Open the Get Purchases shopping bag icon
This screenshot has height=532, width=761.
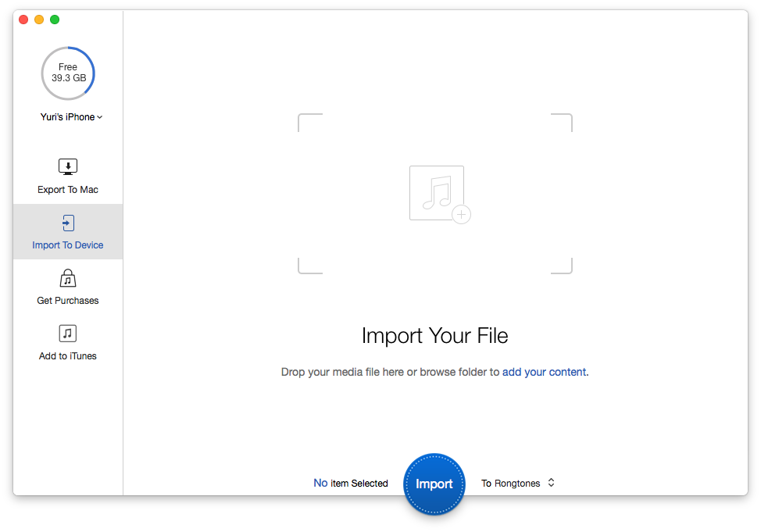pyautogui.click(x=68, y=279)
